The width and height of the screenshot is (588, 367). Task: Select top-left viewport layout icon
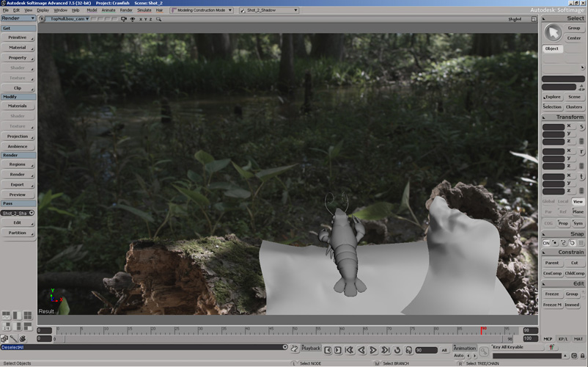coord(6,315)
